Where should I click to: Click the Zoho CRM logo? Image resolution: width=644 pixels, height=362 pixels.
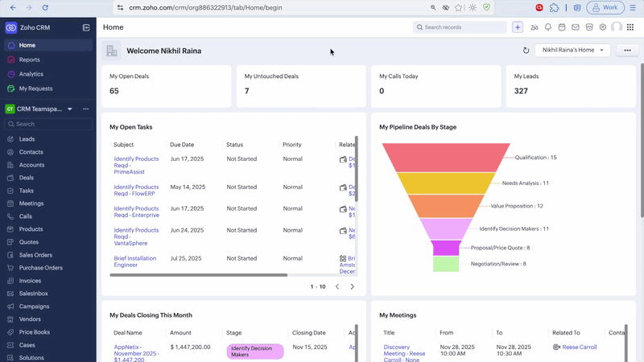point(11,27)
